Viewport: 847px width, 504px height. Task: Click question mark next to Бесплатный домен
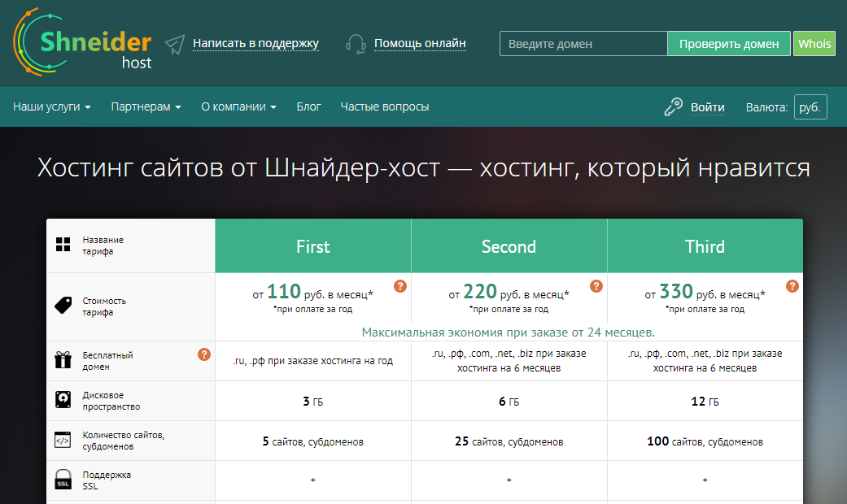click(204, 354)
